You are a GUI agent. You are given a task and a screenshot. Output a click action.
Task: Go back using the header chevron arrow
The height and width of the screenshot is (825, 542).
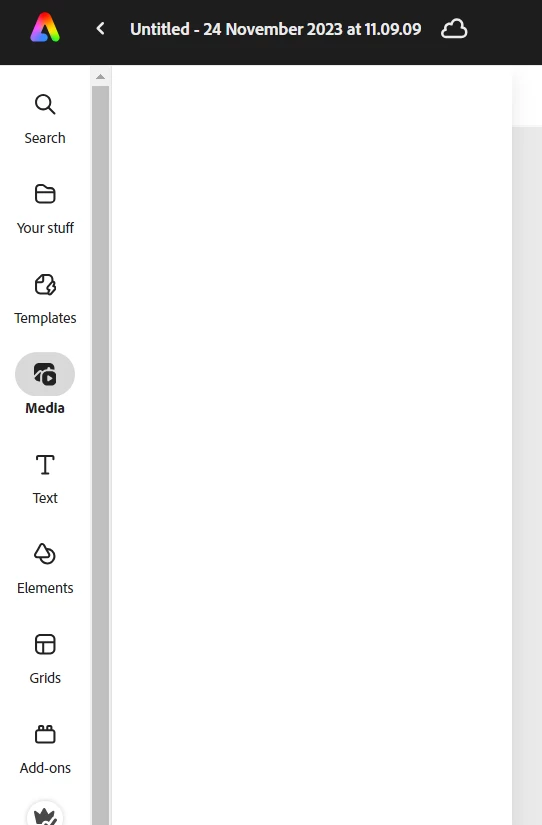101,28
